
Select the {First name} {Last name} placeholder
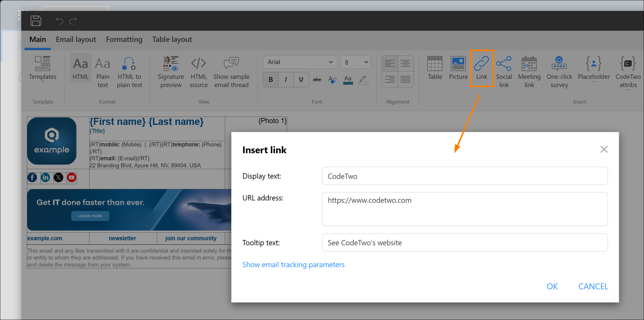[x=147, y=122]
